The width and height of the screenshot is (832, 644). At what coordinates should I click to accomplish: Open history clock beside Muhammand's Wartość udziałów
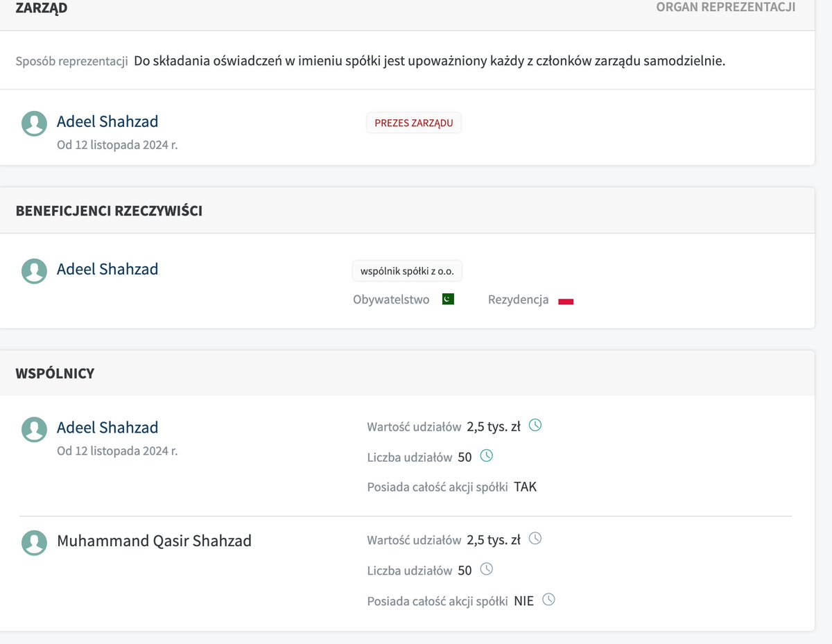(535, 538)
